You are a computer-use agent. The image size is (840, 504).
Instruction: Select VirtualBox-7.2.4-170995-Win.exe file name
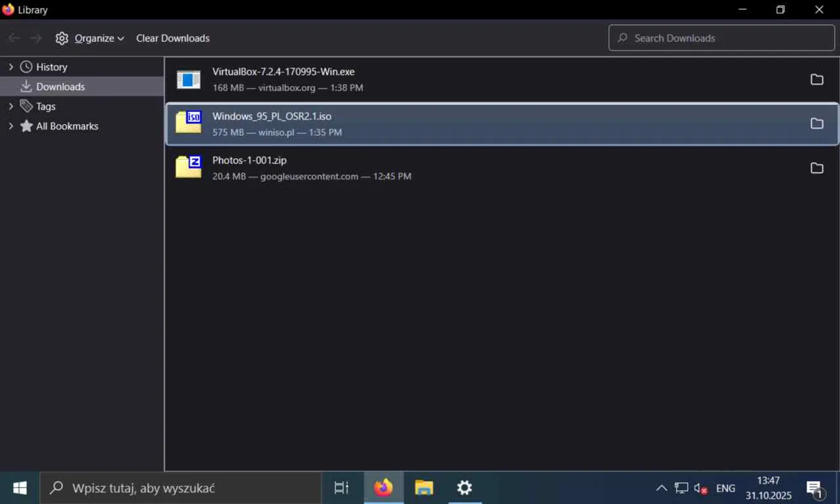[283, 72]
